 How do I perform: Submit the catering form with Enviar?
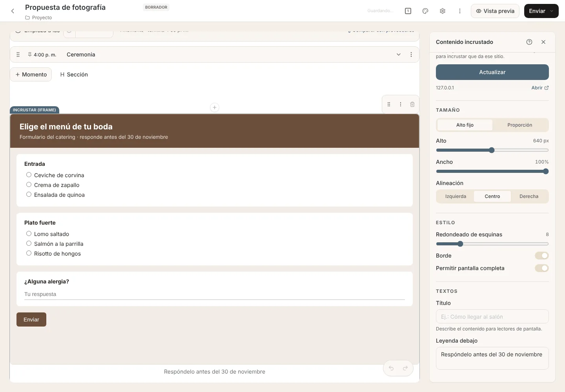pyautogui.click(x=31, y=319)
